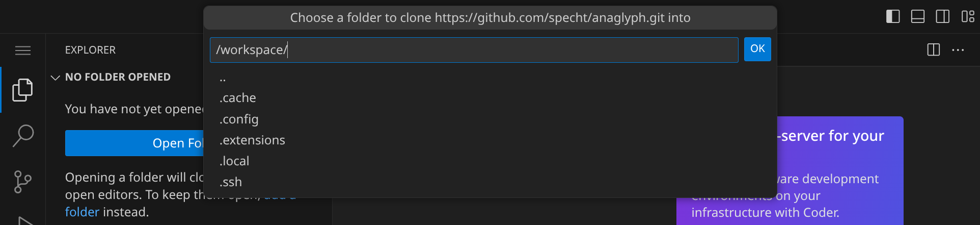
Task: Open editor More Actions ellipsis menu
Action: [958, 50]
